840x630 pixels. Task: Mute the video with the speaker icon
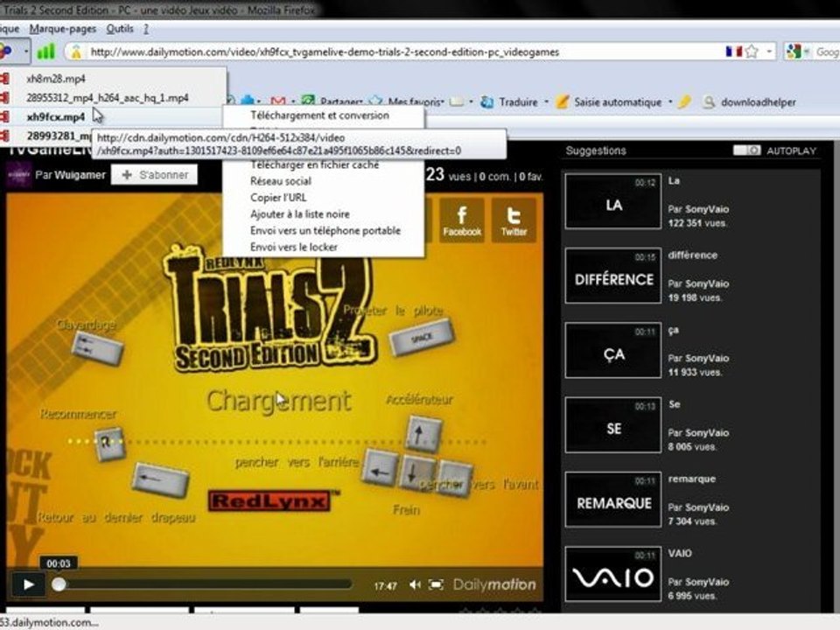coord(415,584)
